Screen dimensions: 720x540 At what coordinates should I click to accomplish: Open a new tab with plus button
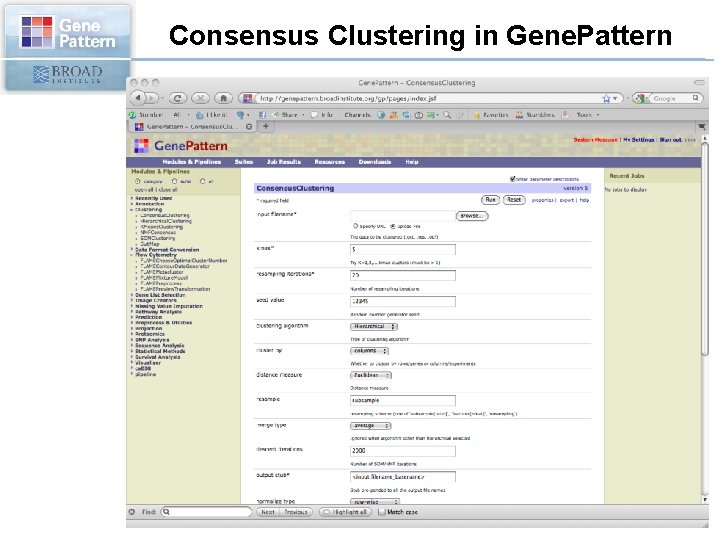(265, 126)
